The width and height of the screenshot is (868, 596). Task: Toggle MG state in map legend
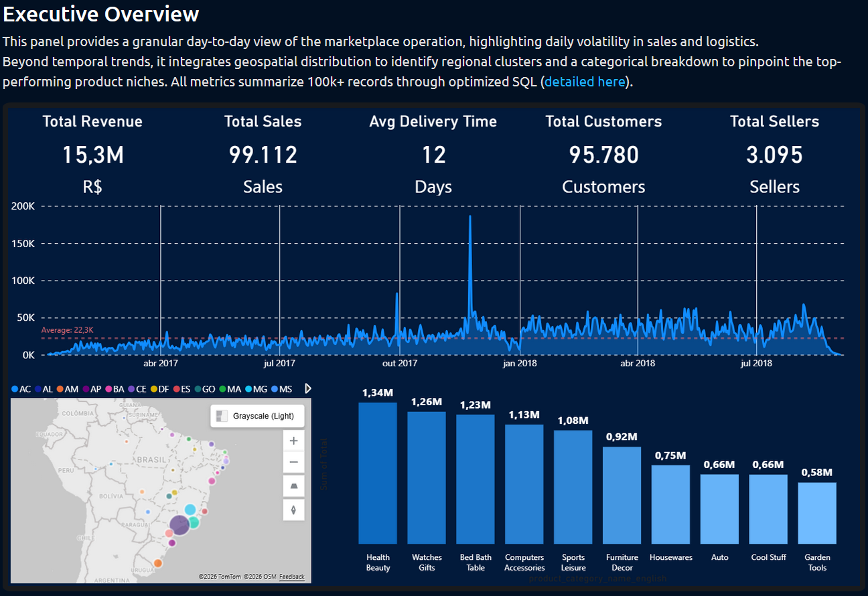(257, 389)
